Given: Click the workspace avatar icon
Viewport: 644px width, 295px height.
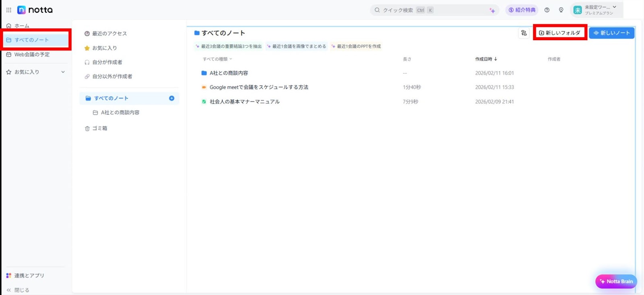Looking at the screenshot, I should (578, 10).
